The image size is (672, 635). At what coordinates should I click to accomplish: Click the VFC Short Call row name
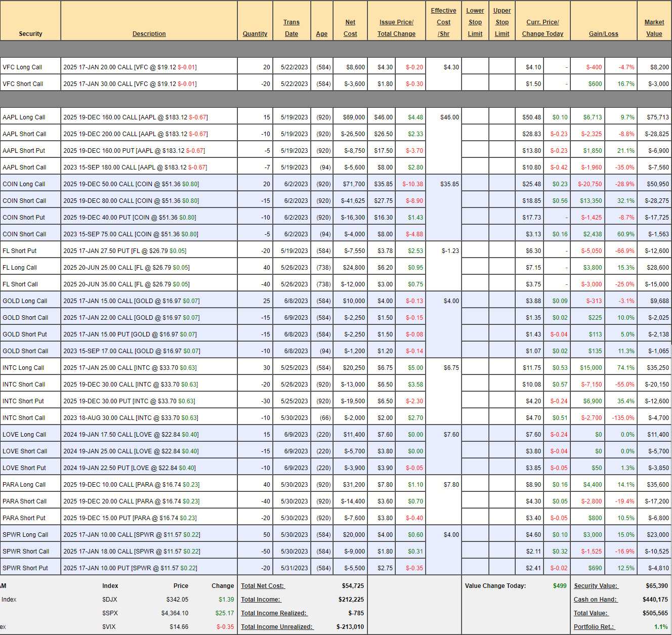click(x=23, y=84)
